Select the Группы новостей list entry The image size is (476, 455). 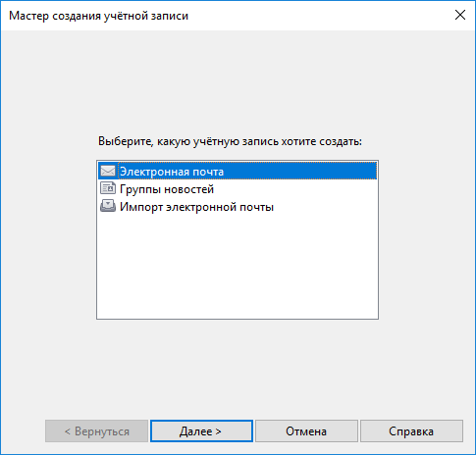[238, 188]
